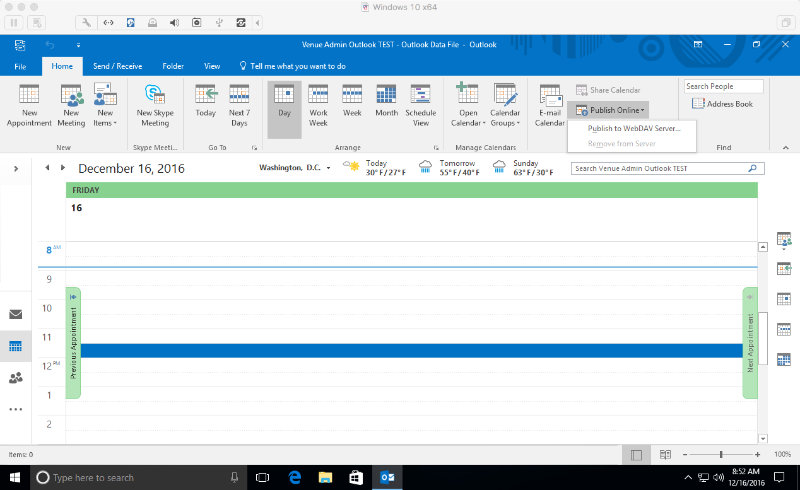This screenshot has width=800, height=490.
Task: Switch to Work Week view
Action: [318, 106]
